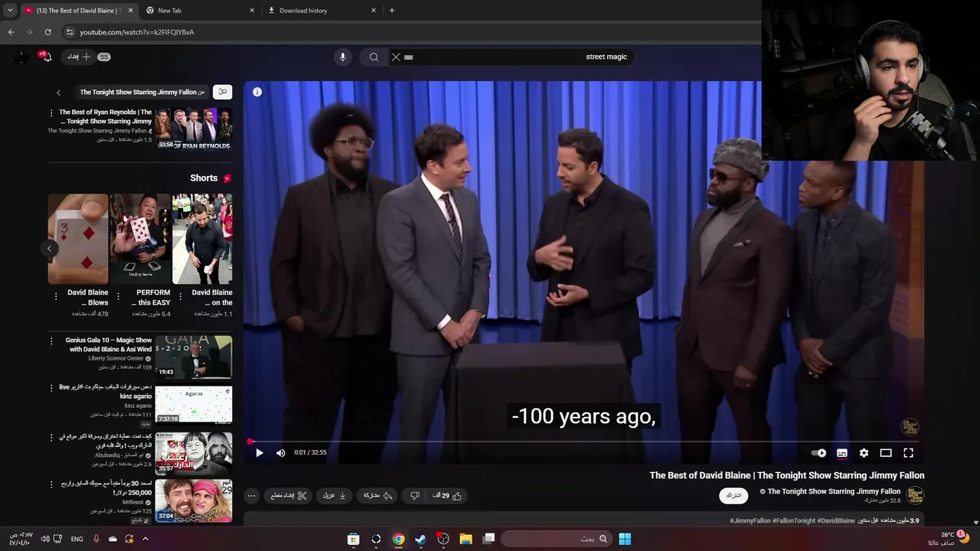Mute the video with the speaker icon

tap(280, 453)
